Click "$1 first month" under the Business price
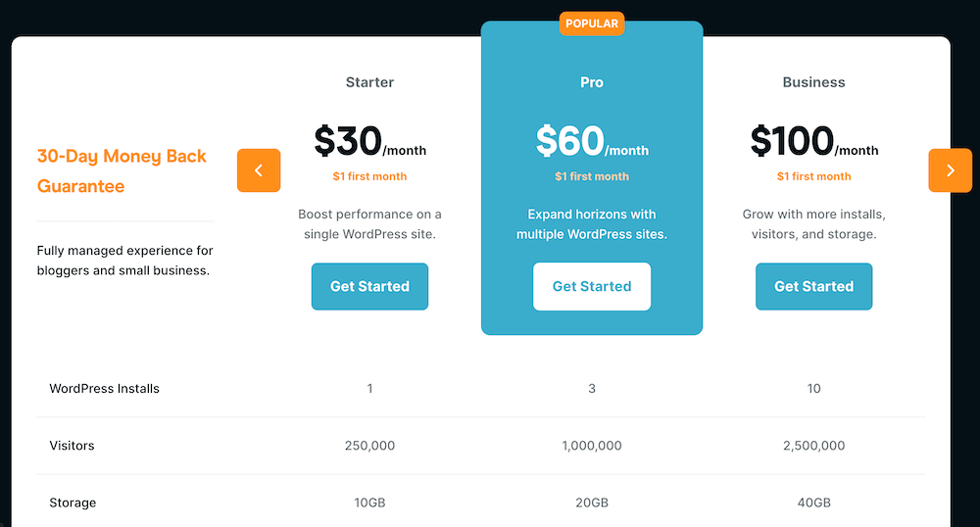980x527 pixels. [x=813, y=176]
